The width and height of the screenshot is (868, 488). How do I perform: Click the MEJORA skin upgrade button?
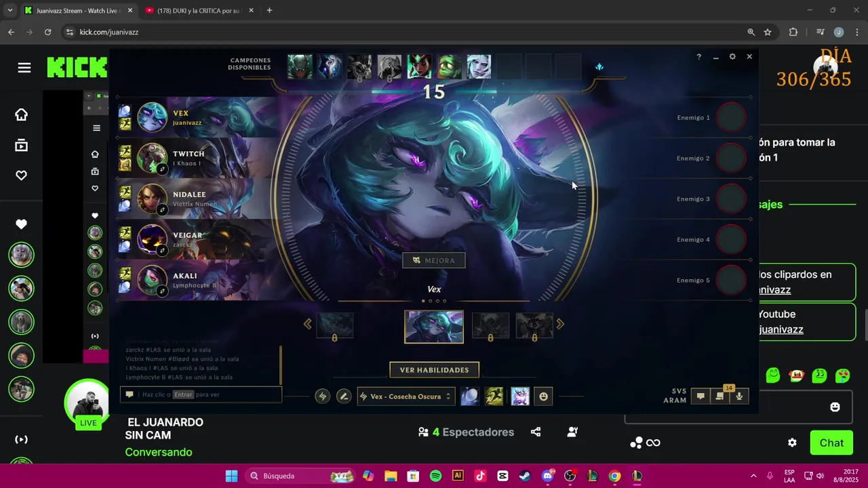click(x=434, y=260)
